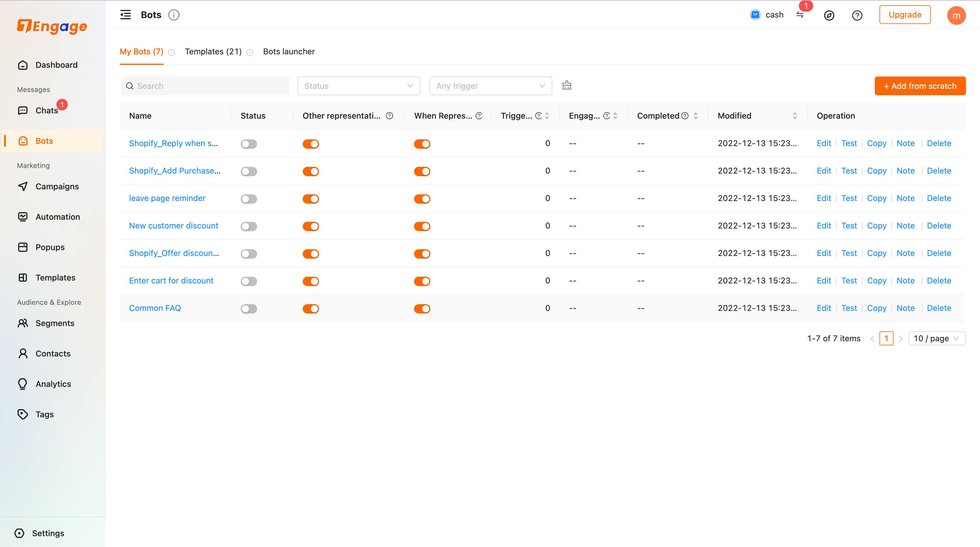Select page 1 in pagination
The width and height of the screenshot is (980, 547).
click(x=886, y=338)
